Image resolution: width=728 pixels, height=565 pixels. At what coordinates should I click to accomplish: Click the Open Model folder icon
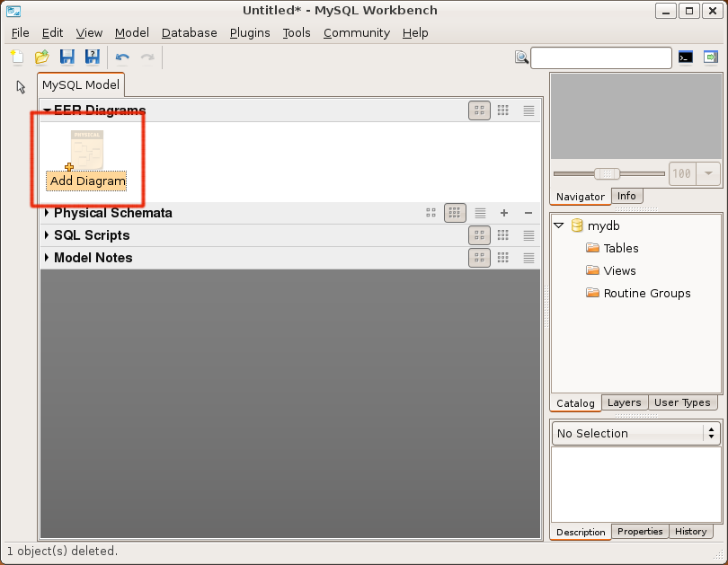(41, 57)
